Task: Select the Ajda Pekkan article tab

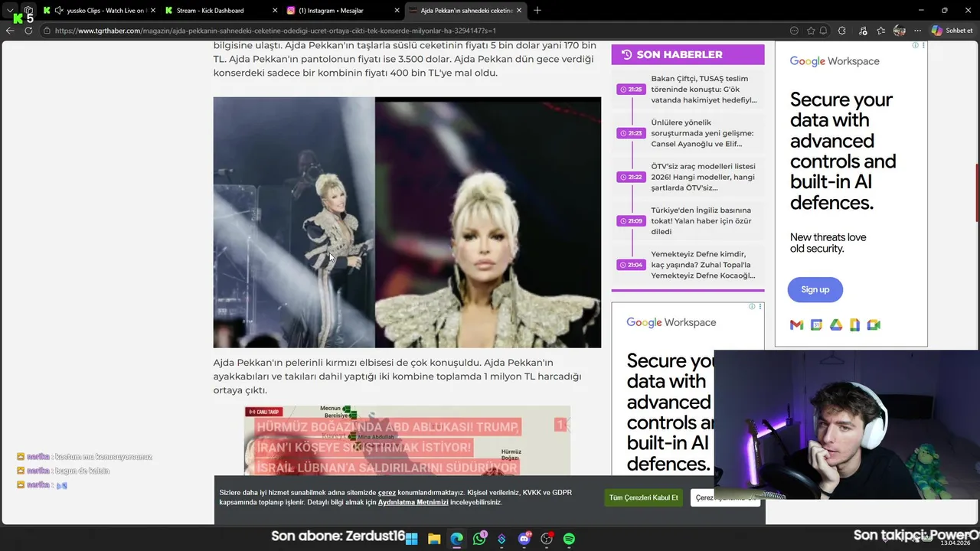Action: tap(464, 11)
